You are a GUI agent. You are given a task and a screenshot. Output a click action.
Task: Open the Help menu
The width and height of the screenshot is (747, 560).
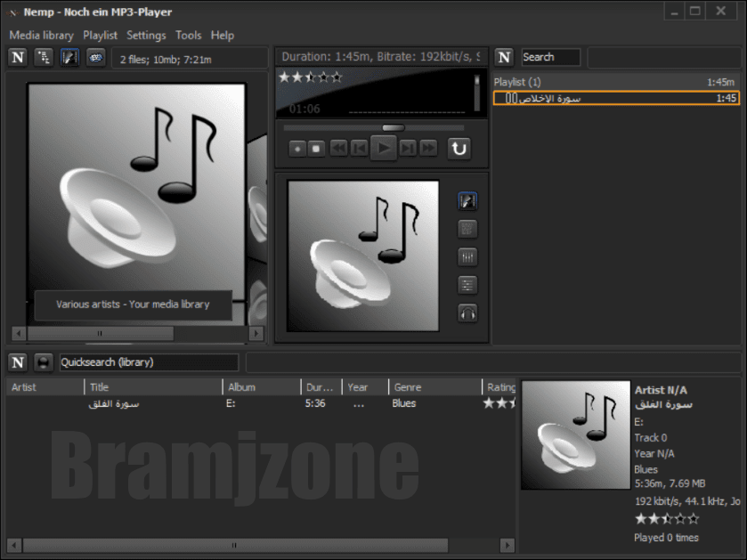pos(223,36)
